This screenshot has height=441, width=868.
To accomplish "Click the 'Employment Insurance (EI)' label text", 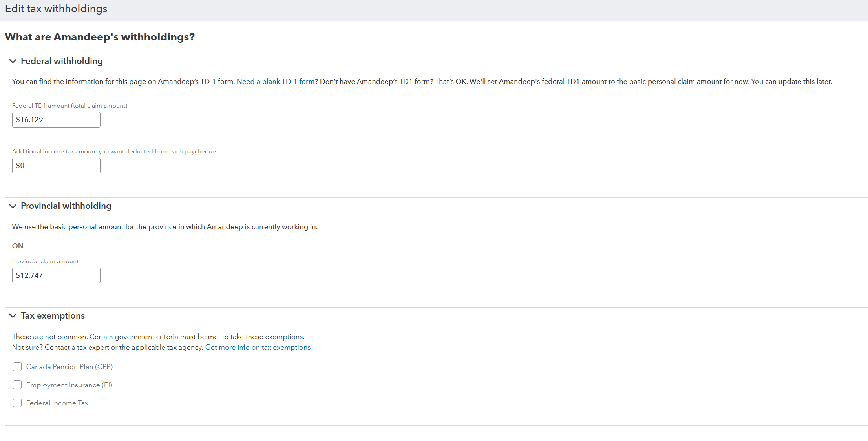I will 69,385.
